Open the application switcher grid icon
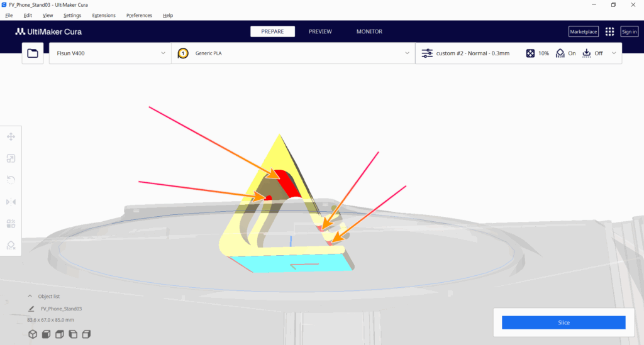 coord(609,31)
